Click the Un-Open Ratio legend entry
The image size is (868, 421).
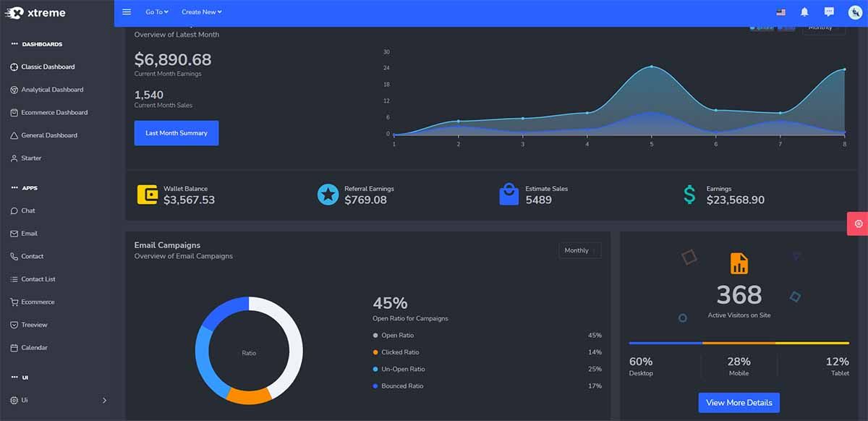tap(399, 370)
